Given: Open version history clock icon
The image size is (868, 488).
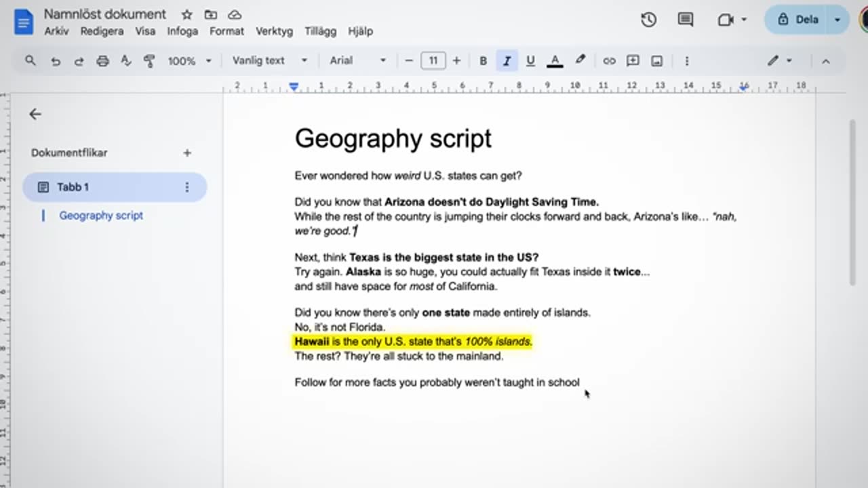Looking at the screenshot, I should 648,20.
